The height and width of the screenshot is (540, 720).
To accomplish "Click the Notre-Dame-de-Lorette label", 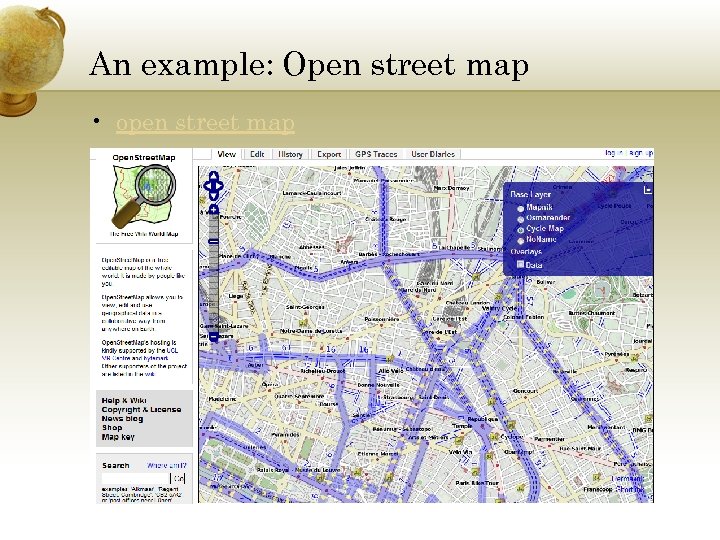I will click(311, 331).
